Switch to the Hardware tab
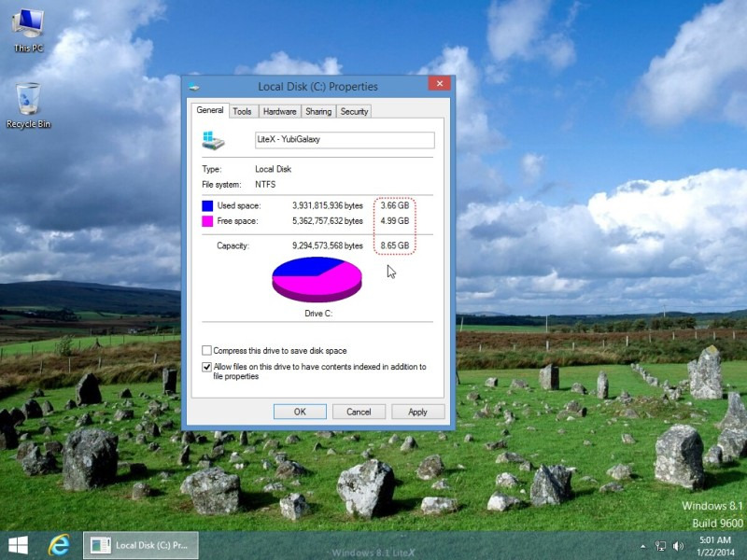Viewport: 747px width, 560px height. coord(279,111)
